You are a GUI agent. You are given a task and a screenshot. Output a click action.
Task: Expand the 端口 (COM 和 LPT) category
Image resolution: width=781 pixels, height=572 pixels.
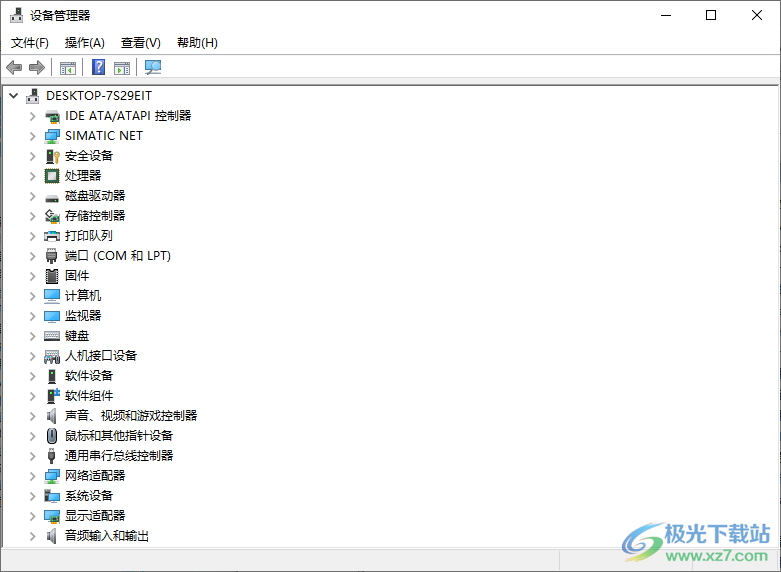(x=32, y=256)
